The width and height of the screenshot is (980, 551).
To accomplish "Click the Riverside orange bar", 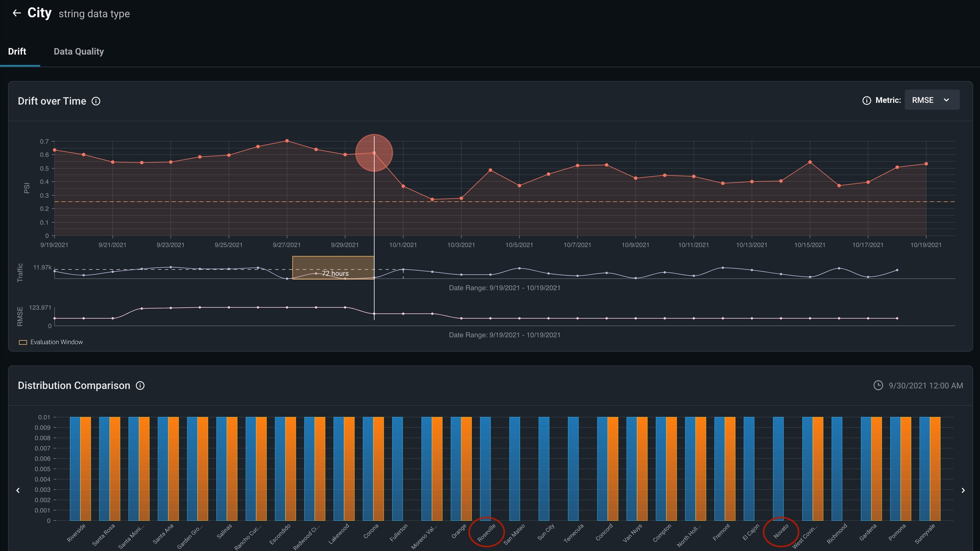I will 85,468.
